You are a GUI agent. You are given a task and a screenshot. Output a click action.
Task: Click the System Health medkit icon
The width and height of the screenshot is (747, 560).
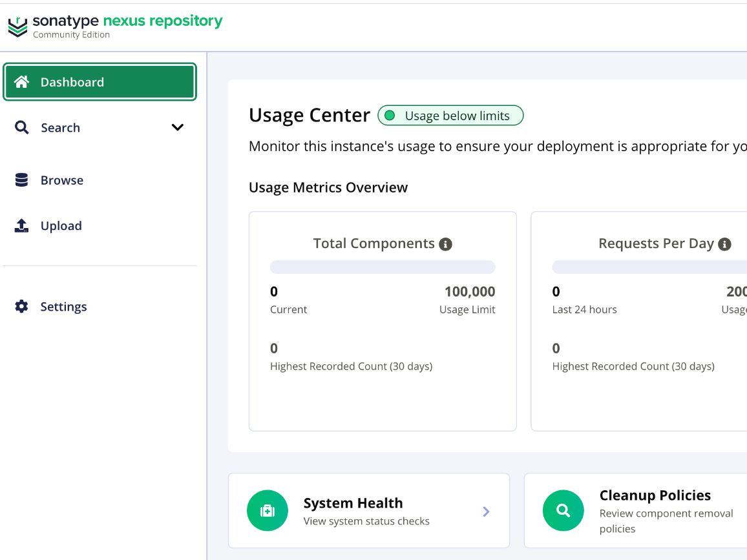pyautogui.click(x=268, y=511)
